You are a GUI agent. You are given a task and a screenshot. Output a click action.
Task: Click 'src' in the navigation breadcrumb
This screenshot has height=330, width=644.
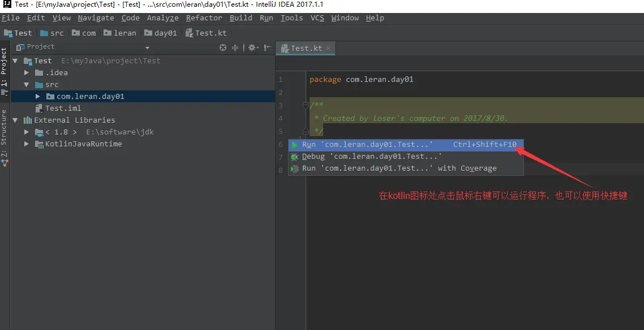(x=57, y=33)
